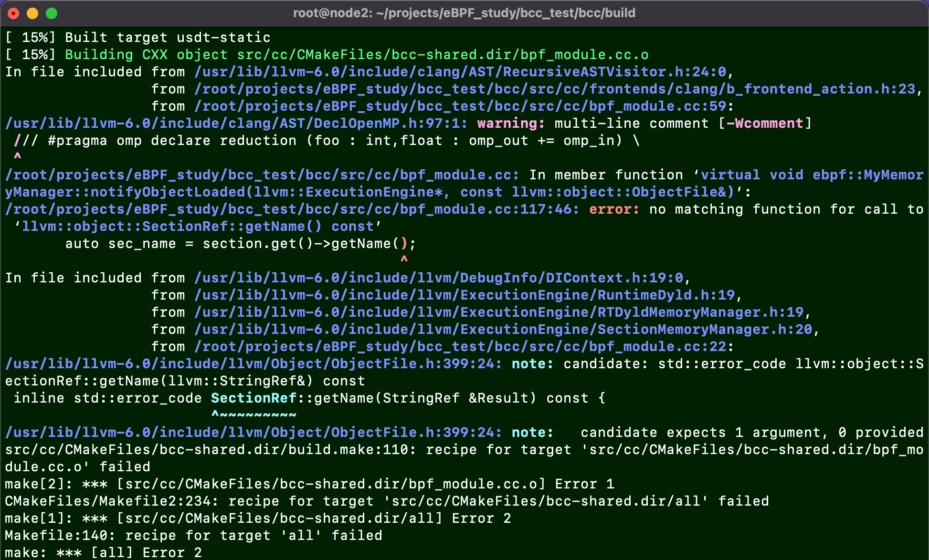
Task: Click 'ectionRef::getName(llvm::StringRef&) const' line
Action: [x=185, y=381]
